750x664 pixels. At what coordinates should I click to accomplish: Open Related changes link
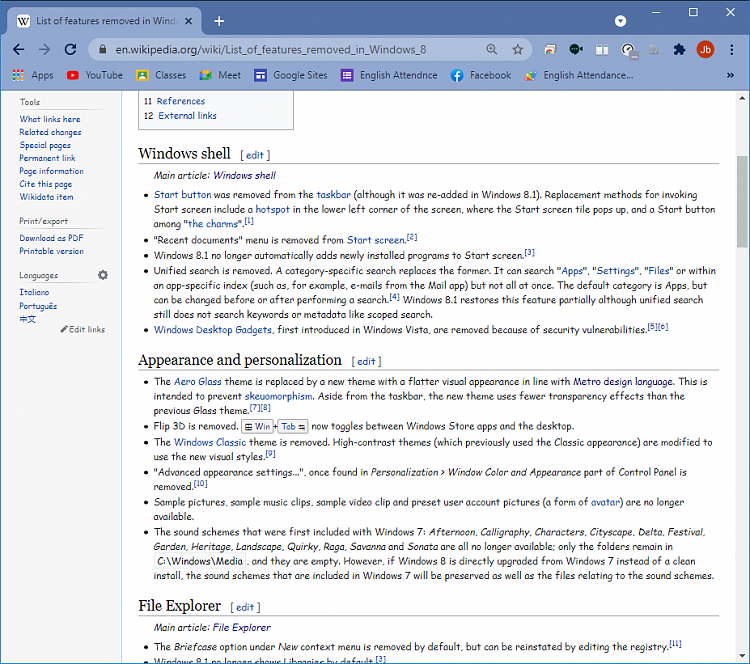pyautogui.click(x=50, y=132)
